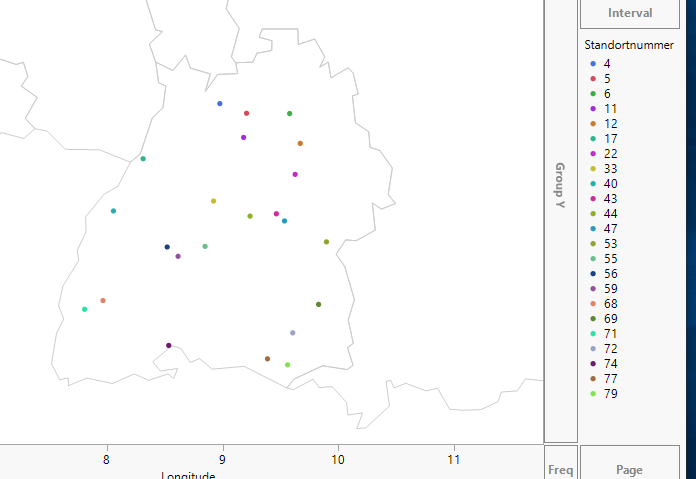Viewport: 696px width, 479px height.
Task: Click legend item labeled 69
Action: tap(603, 319)
